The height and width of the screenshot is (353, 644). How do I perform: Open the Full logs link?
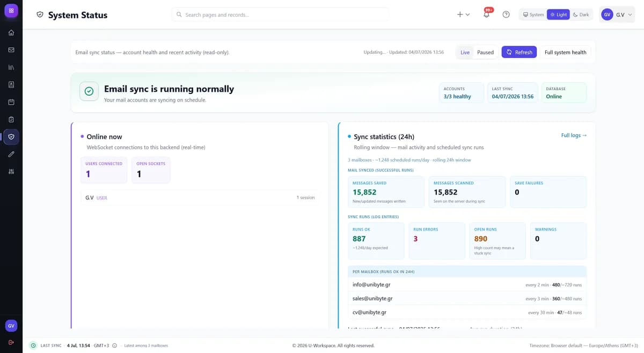[x=574, y=135]
